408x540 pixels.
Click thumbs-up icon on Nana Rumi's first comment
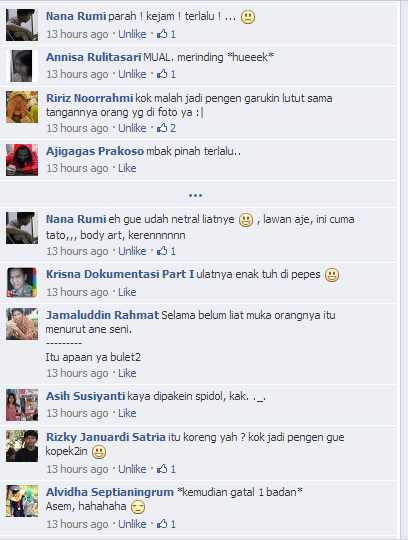tap(162, 34)
